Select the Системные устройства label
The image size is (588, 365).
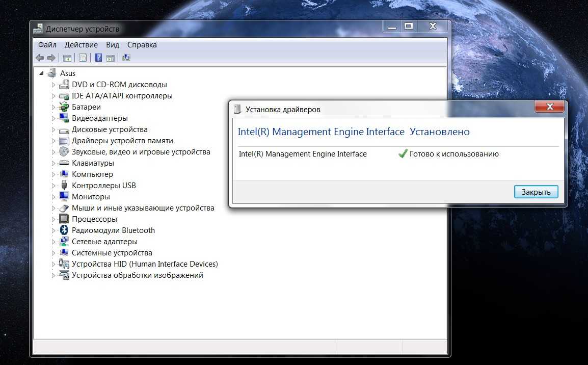(x=112, y=252)
